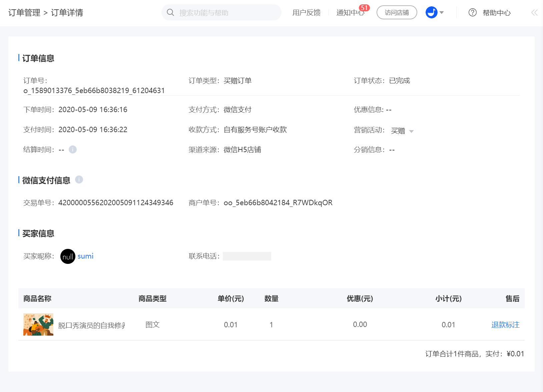
Task: Open 帮助中心 help center
Action: point(497,13)
